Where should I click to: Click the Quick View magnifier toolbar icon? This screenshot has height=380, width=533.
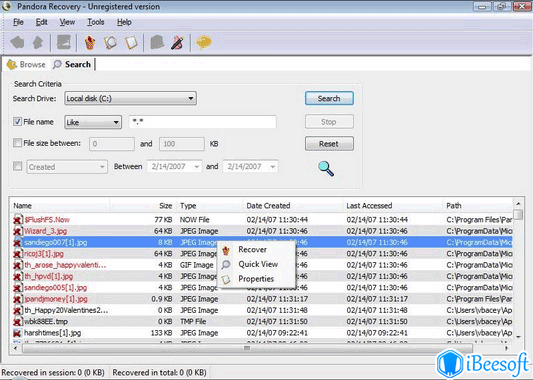(x=110, y=43)
